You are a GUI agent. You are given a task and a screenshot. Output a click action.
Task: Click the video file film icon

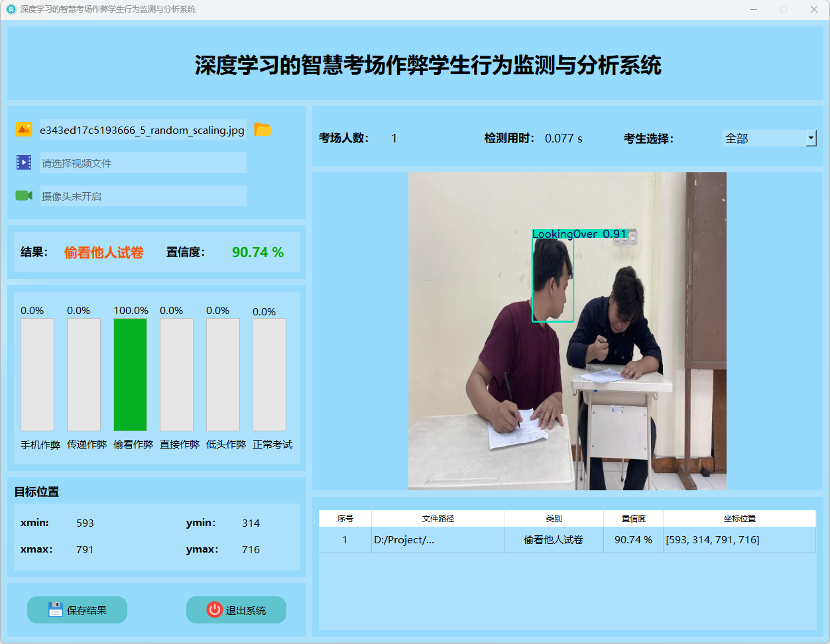24,162
